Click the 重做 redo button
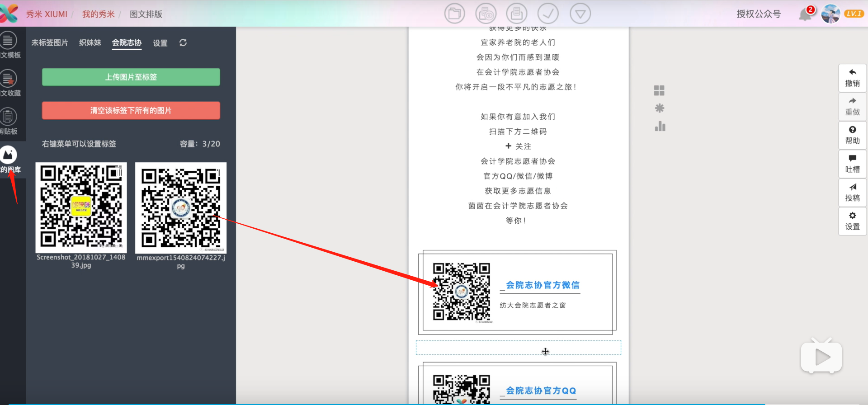 tap(853, 107)
